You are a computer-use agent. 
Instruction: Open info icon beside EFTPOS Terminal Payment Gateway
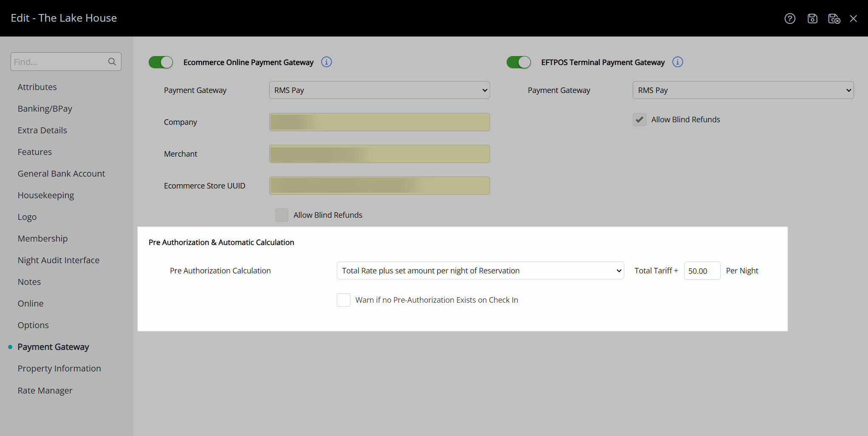[678, 62]
